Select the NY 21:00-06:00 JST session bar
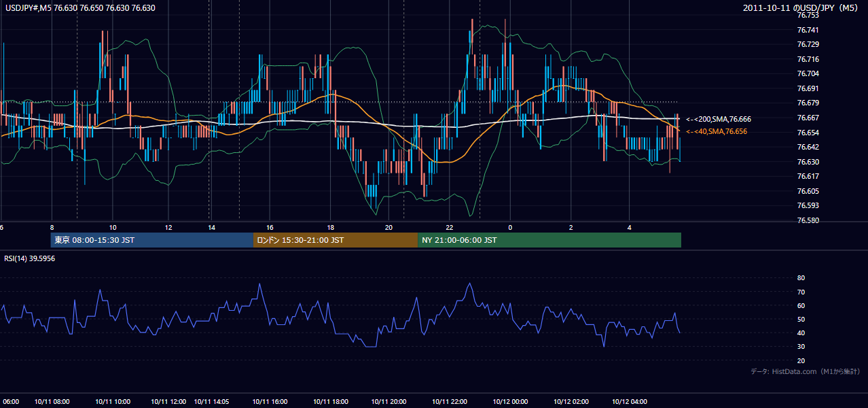This screenshot has width=868, height=408. (x=549, y=240)
